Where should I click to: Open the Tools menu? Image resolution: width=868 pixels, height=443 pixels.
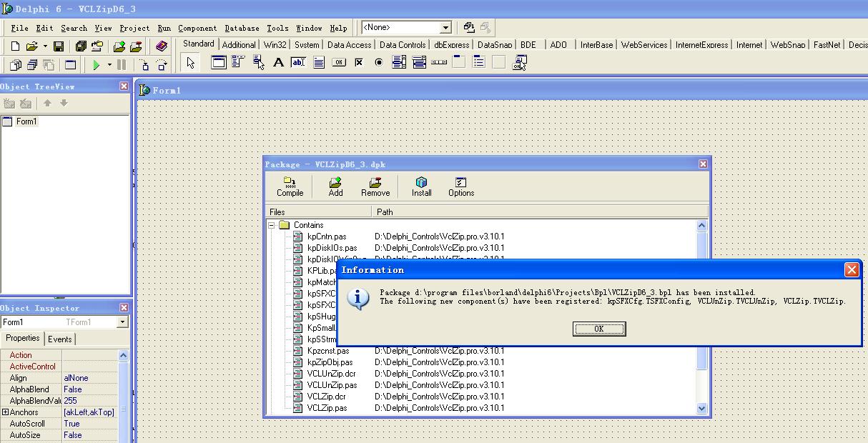pos(277,29)
